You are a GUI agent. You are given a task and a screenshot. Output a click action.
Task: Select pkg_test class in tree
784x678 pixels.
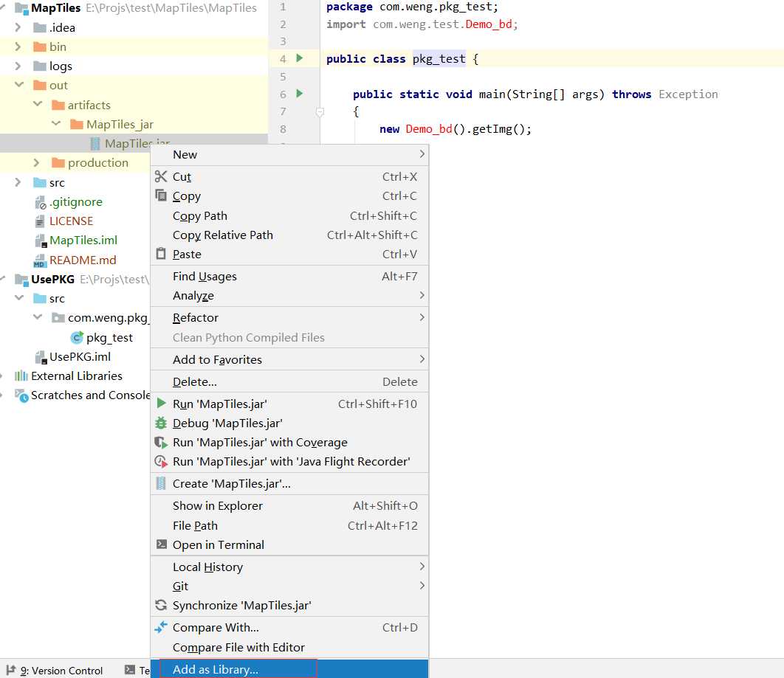pyautogui.click(x=109, y=338)
